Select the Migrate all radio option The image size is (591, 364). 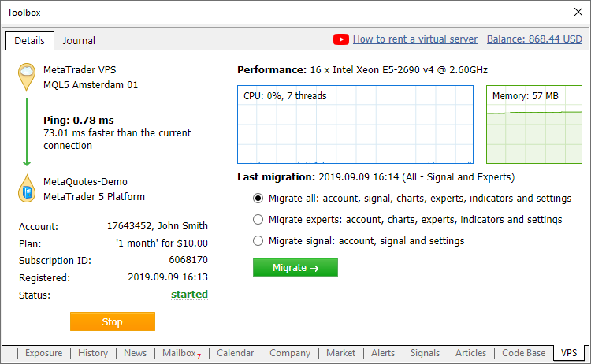pyautogui.click(x=258, y=199)
